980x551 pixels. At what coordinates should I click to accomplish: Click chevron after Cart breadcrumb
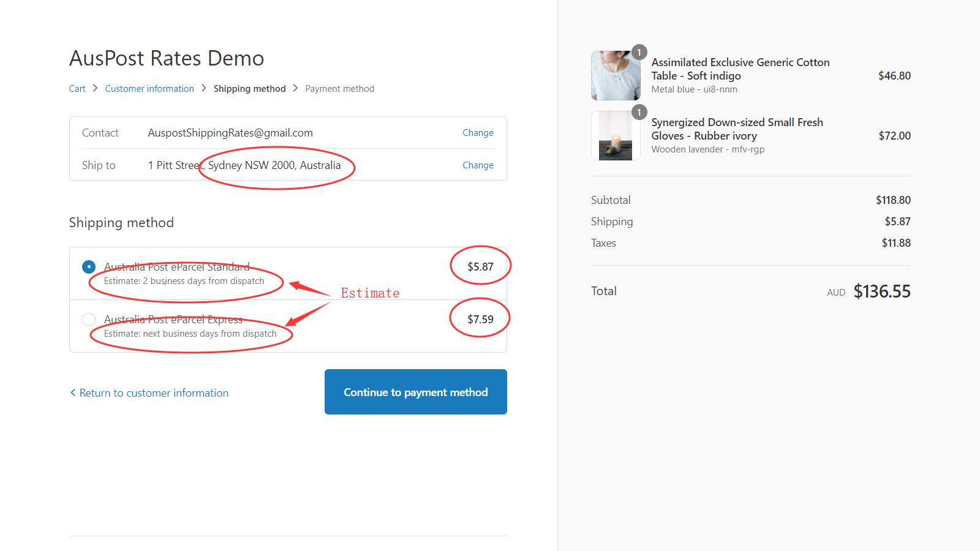click(95, 88)
